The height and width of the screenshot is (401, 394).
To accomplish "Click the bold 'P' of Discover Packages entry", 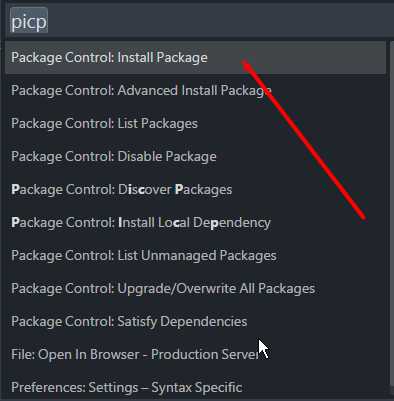I will [179, 189].
